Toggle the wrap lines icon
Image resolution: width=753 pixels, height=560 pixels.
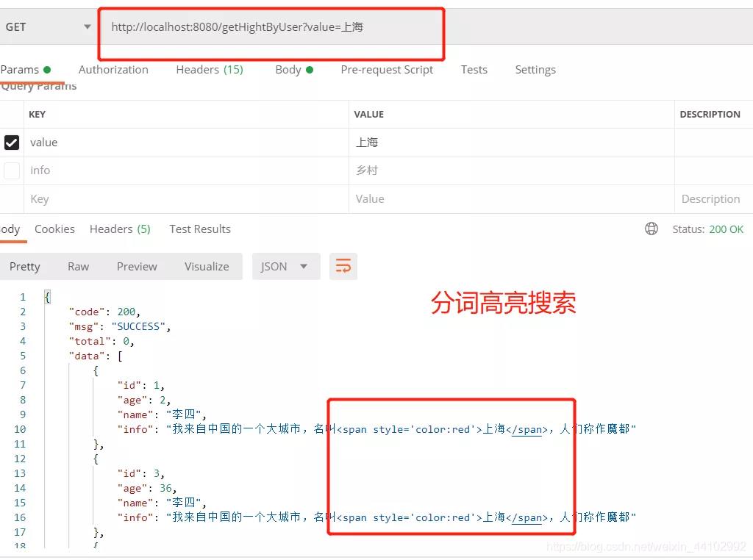pyautogui.click(x=343, y=266)
